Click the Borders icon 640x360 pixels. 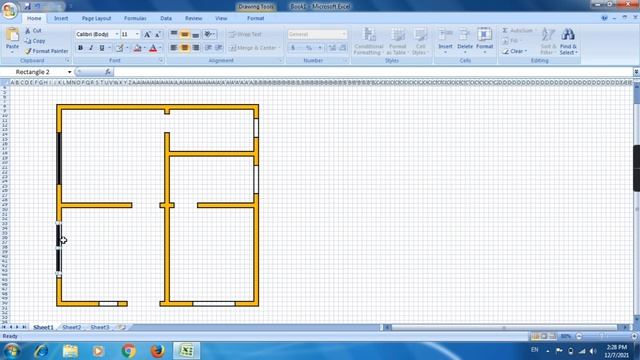(x=119, y=48)
